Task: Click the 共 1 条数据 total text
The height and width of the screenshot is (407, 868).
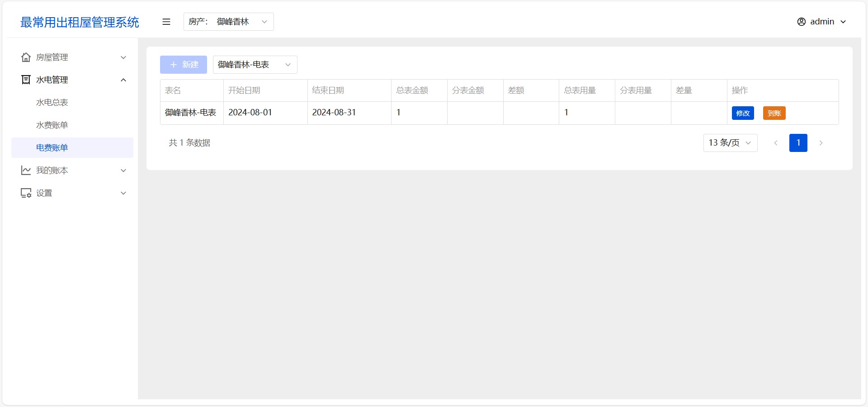Action: point(189,143)
